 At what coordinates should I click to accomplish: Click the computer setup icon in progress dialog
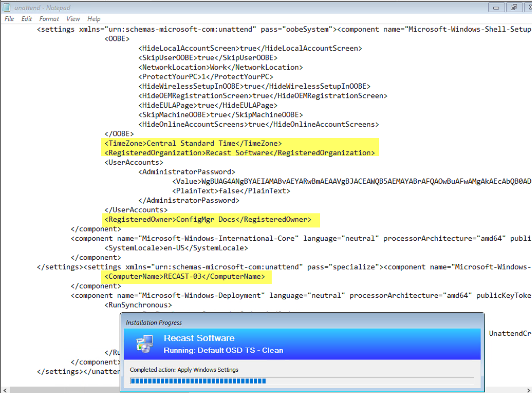pos(145,344)
